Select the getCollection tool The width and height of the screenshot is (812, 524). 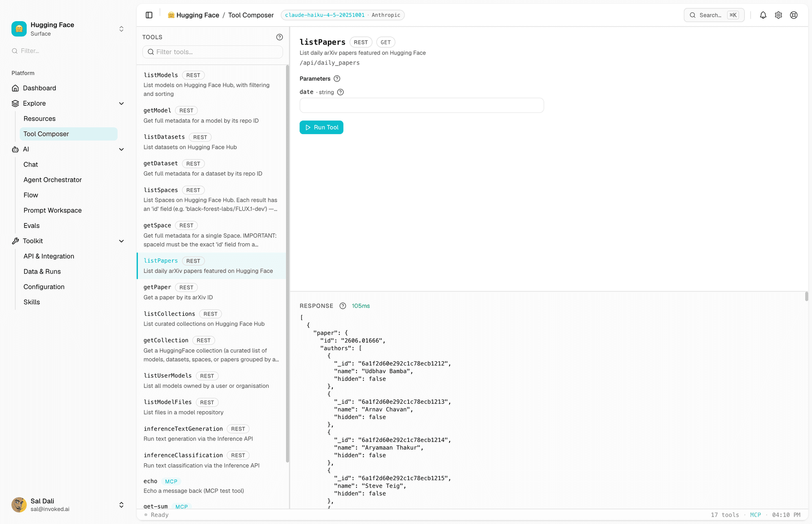coord(211,350)
